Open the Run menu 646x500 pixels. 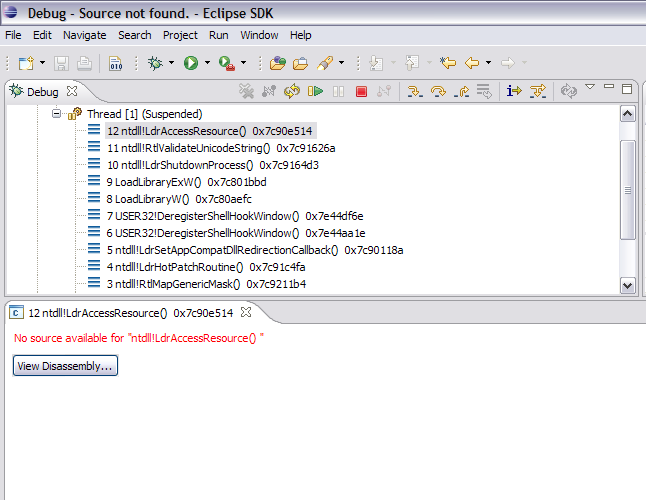click(x=218, y=35)
